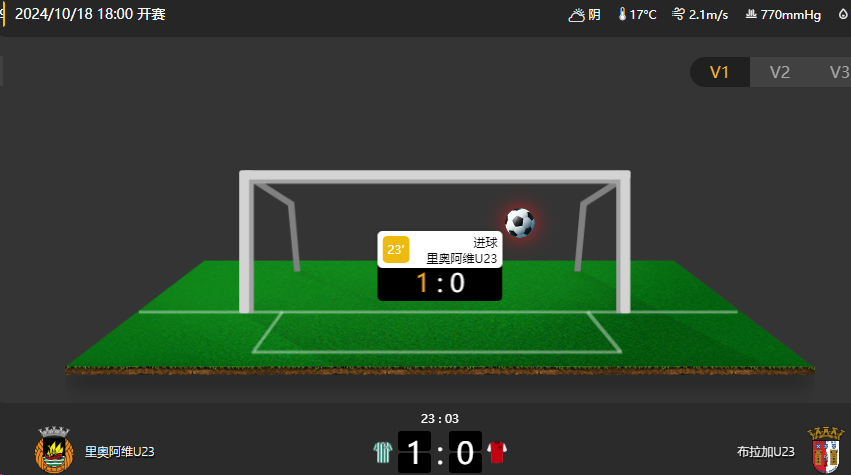This screenshot has width=851, height=475.
Task: Click the home score digit 1
Action: pos(414,452)
